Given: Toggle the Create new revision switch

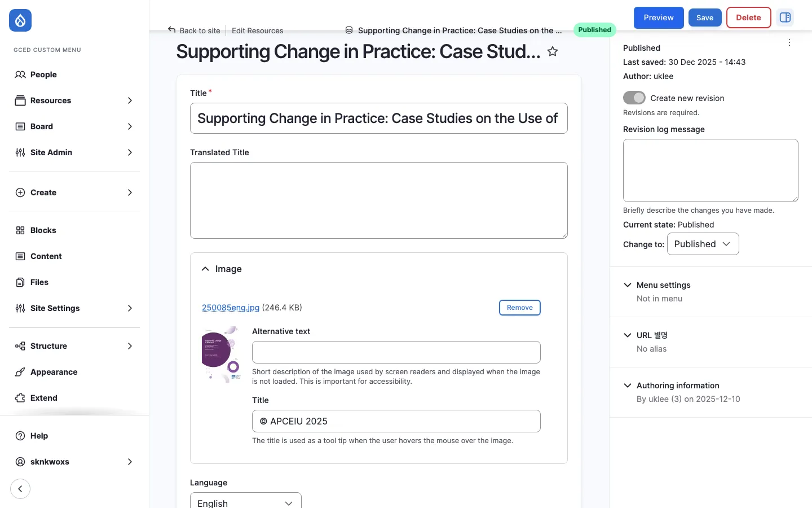Looking at the screenshot, I should pyautogui.click(x=634, y=98).
